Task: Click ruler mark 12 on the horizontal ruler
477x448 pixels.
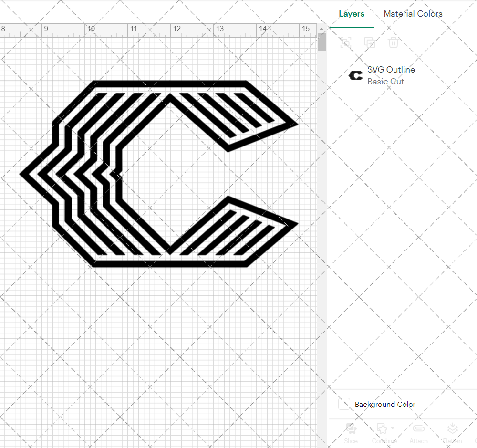Action: coord(177,29)
